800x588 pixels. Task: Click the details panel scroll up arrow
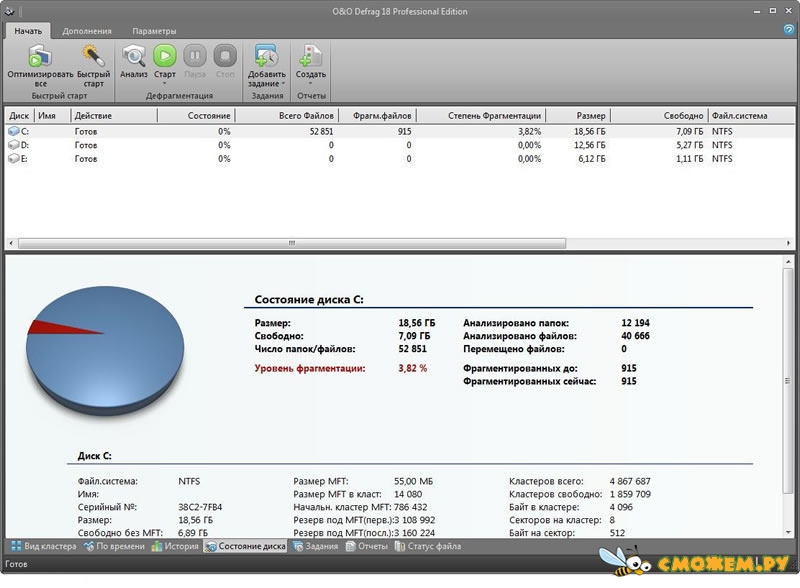click(788, 262)
